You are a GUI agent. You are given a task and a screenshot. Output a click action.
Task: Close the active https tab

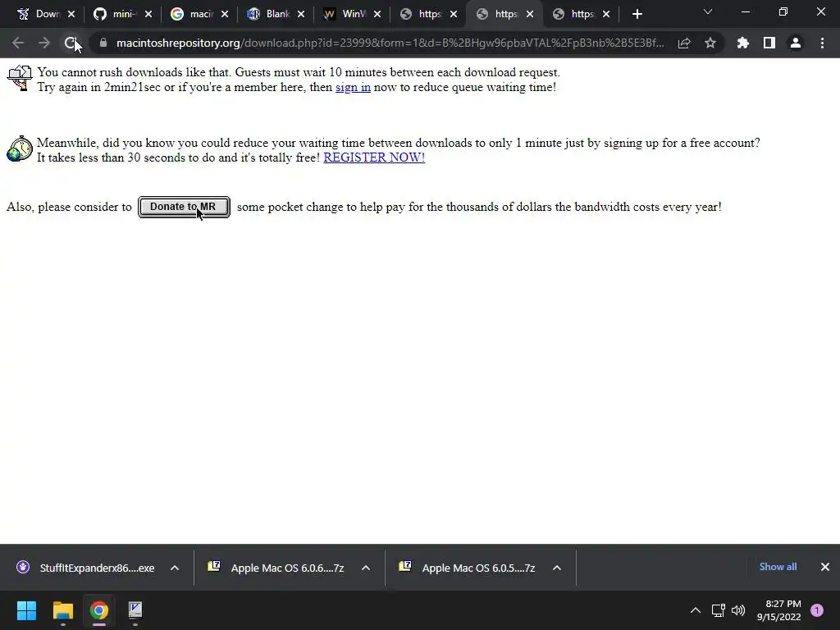pyautogui.click(x=530, y=14)
